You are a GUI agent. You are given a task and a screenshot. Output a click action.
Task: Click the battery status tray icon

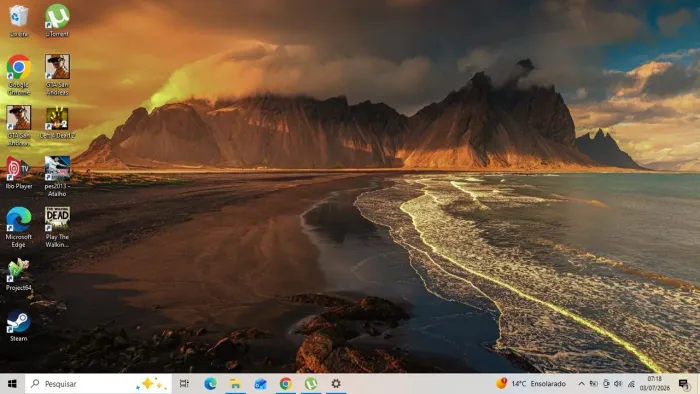[x=594, y=384]
